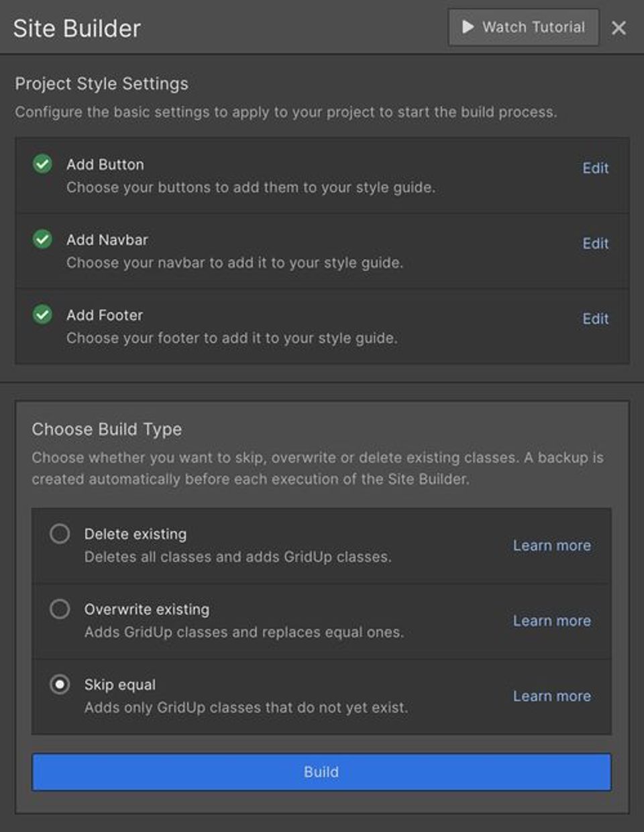Edit the Add Footer setting
644x832 pixels.
coord(595,319)
